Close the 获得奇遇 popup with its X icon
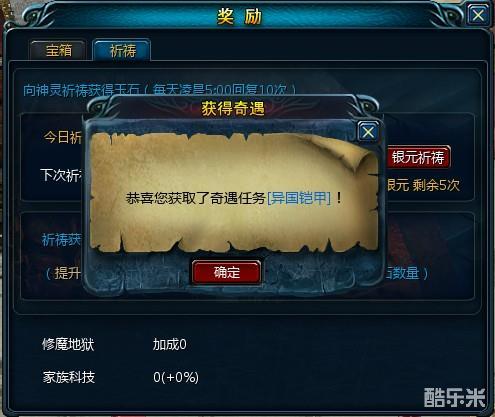 (x=368, y=132)
